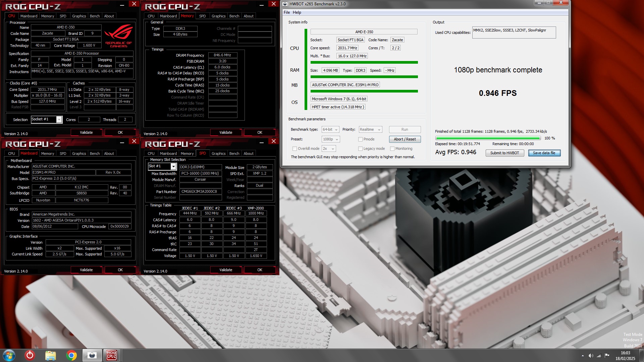
Task: Click the green MB status bar
Action: 364,91
